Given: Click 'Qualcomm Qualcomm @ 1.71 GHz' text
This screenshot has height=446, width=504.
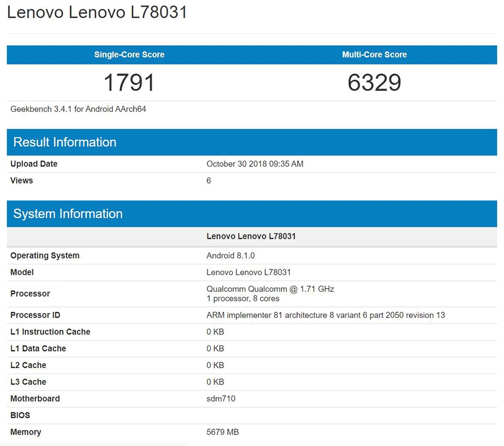Looking at the screenshot, I should click(270, 289).
